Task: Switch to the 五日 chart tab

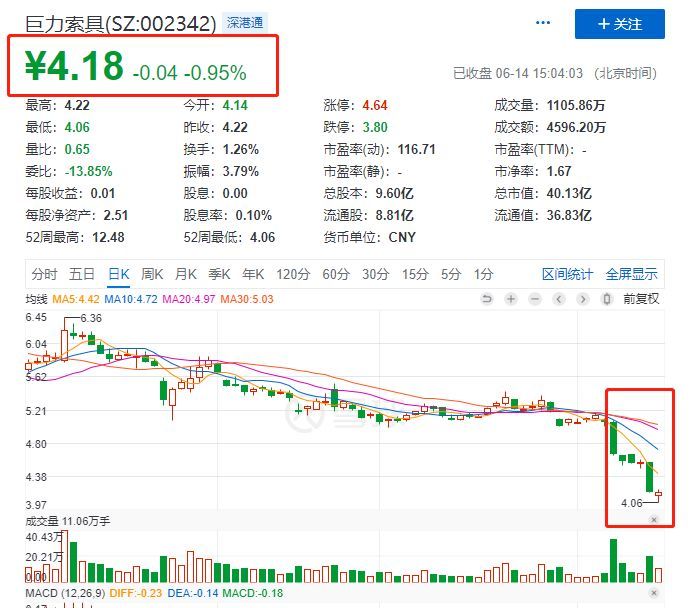Action: (82, 274)
